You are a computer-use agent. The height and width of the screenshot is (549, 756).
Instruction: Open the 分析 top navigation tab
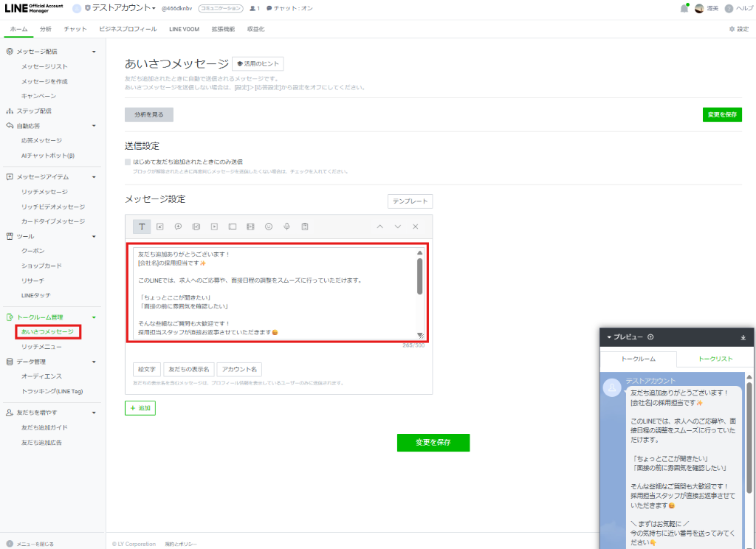[46, 29]
